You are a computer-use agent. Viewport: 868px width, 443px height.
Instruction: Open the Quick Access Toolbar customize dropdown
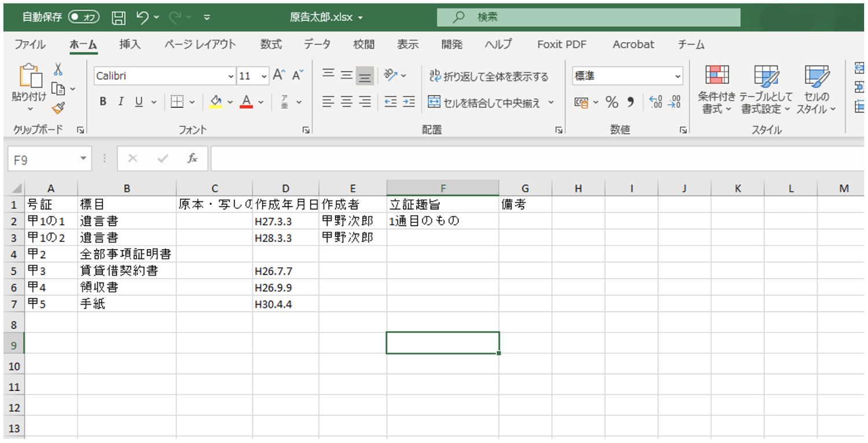click(x=207, y=18)
